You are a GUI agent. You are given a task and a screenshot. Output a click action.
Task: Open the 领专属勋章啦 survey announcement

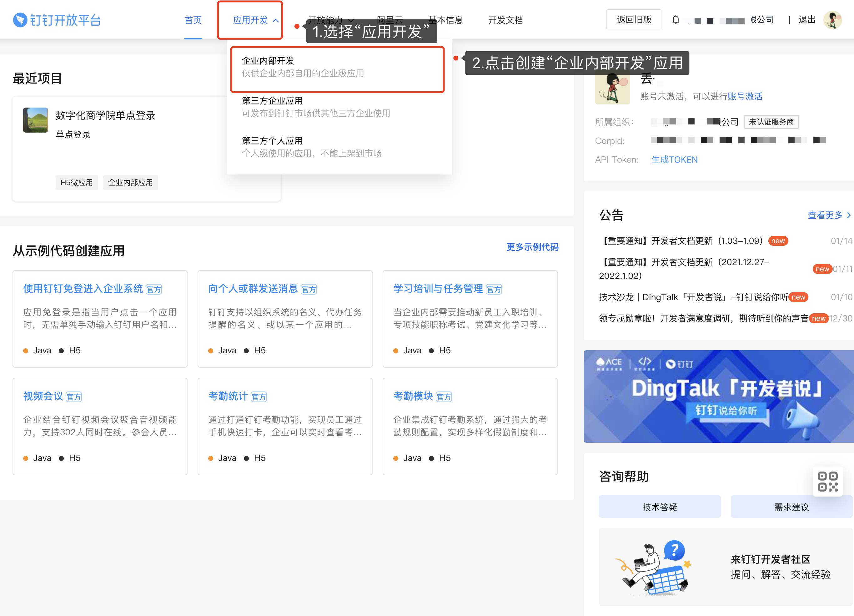pyautogui.click(x=704, y=318)
